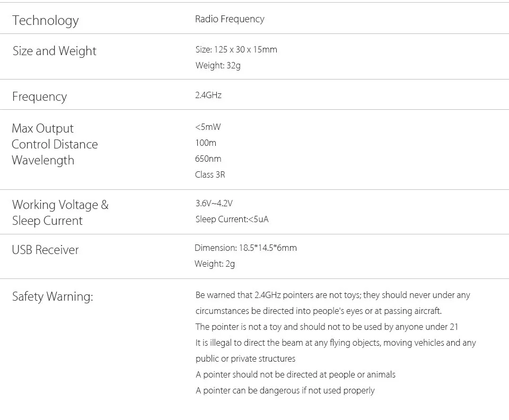Select the 2.4GHz frequency value
The width and height of the screenshot is (509, 420).
pyautogui.click(x=208, y=95)
